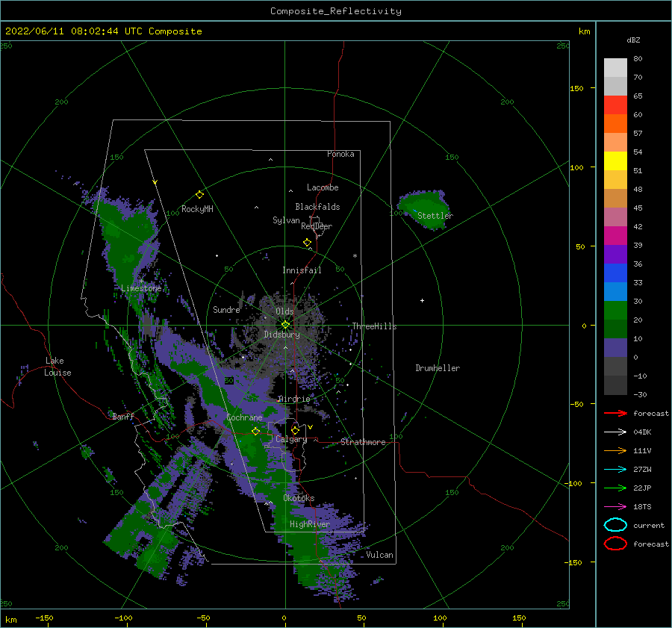Click the Innisfail label
The width and height of the screenshot is (672, 628).
pos(302,270)
